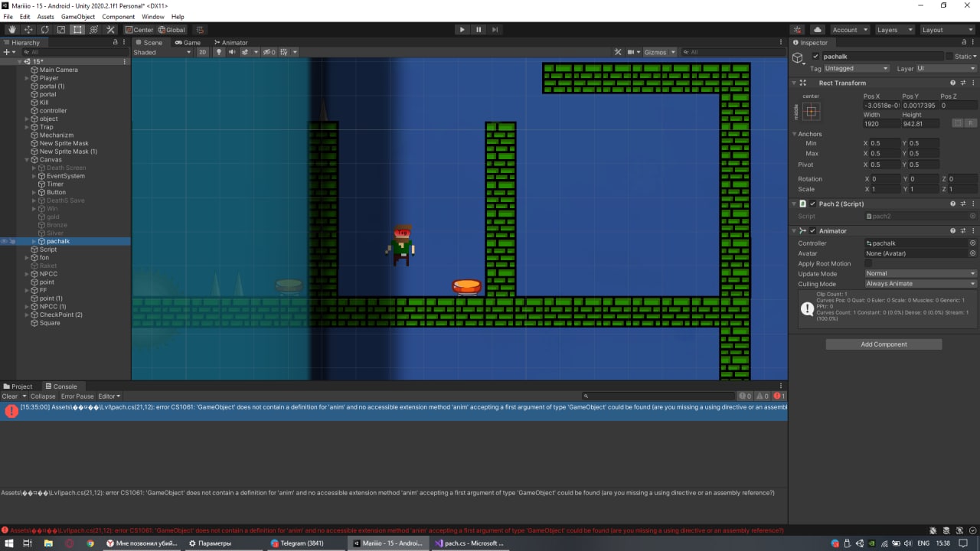Viewport: 980px width, 551px height.
Task: Clear the console
Action: coord(10,396)
